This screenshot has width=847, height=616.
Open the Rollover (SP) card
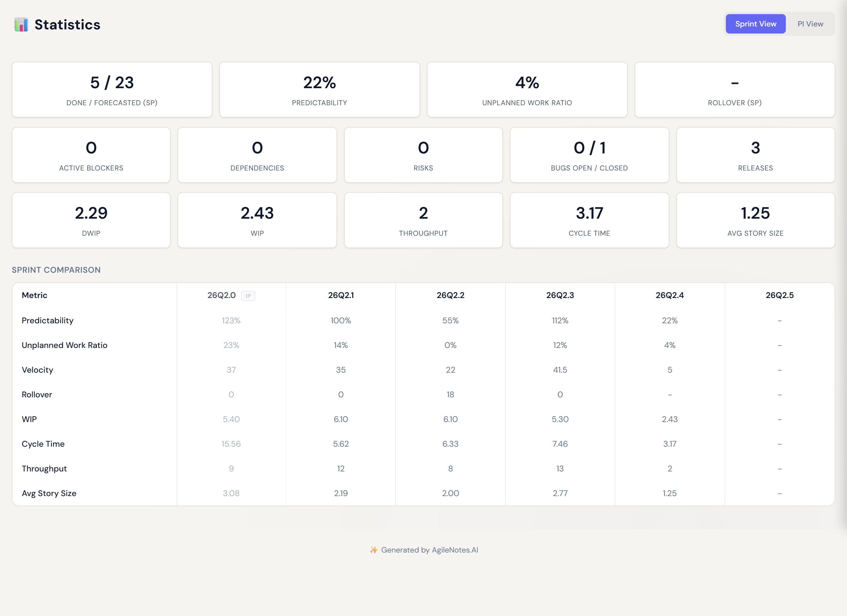tap(735, 90)
